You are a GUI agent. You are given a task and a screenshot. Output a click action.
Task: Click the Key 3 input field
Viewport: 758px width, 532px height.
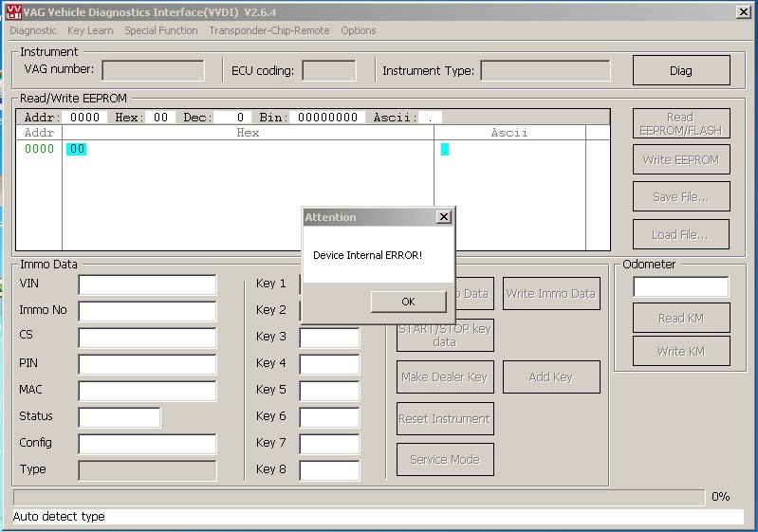pos(330,338)
